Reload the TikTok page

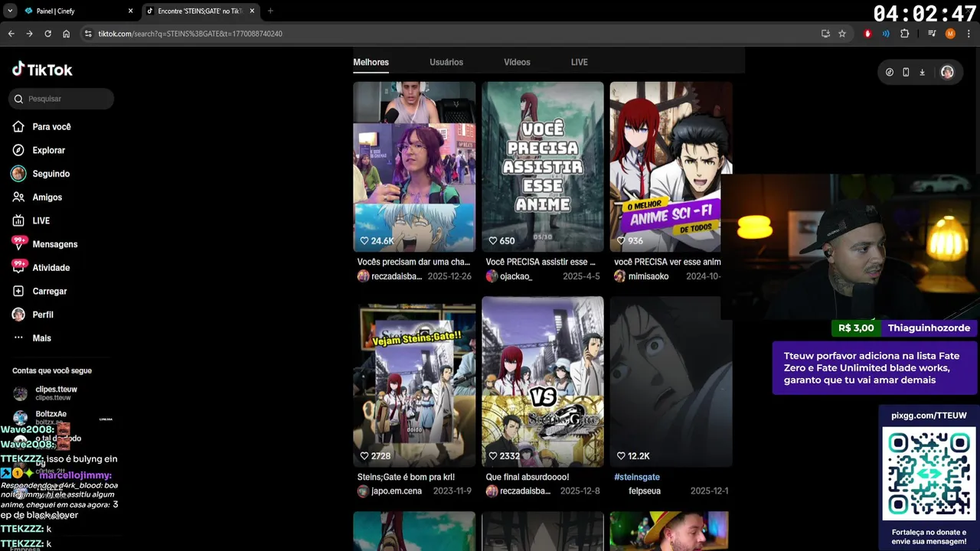point(47,34)
